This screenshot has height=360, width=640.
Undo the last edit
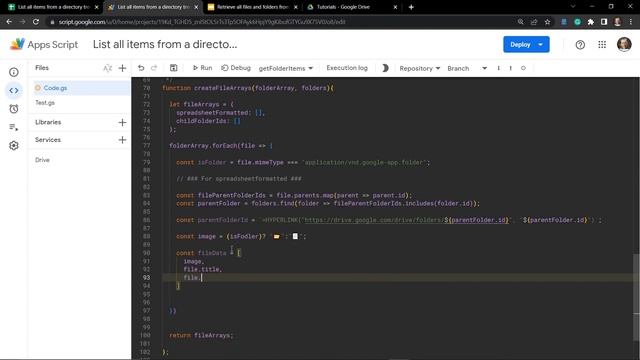[141, 68]
